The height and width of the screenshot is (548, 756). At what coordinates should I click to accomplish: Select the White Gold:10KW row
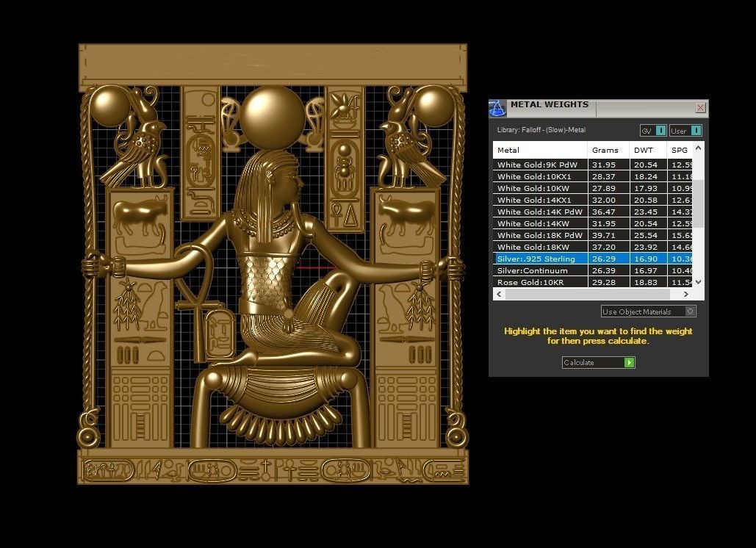point(593,189)
